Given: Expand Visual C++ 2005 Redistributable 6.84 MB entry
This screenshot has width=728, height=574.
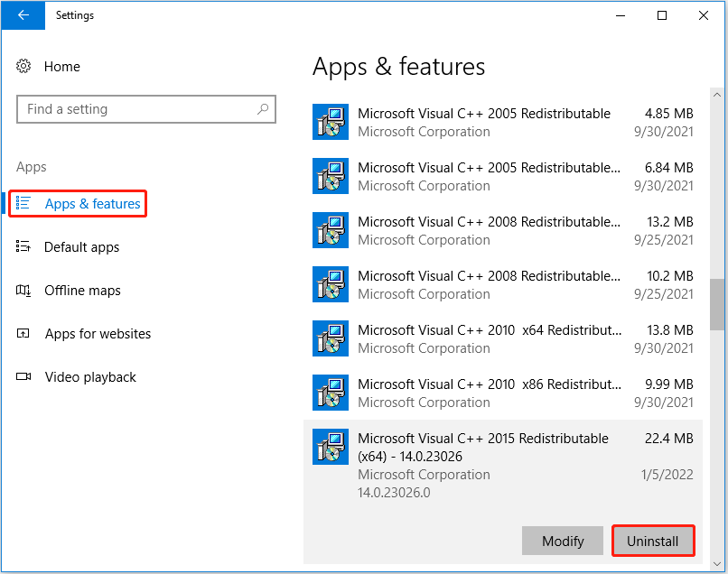Looking at the screenshot, I should [503, 176].
